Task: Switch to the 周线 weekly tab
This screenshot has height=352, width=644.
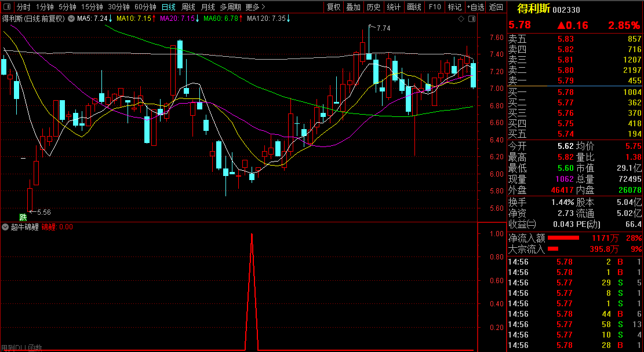Action: (x=188, y=7)
